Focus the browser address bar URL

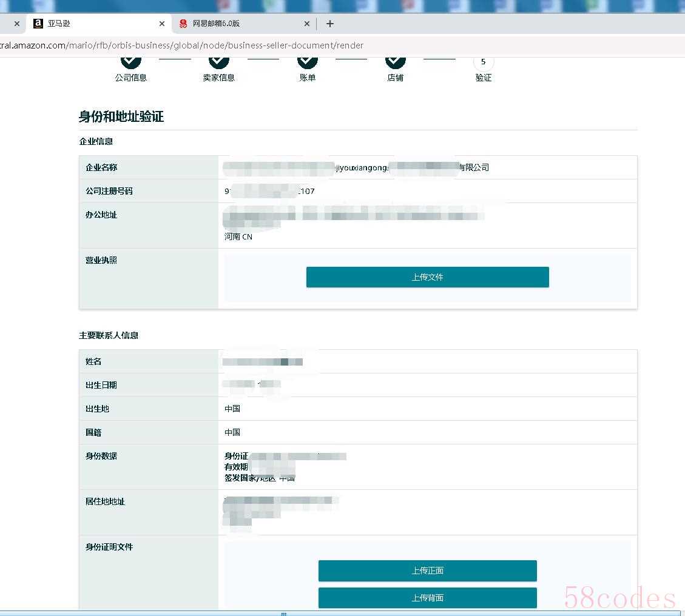(182, 45)
